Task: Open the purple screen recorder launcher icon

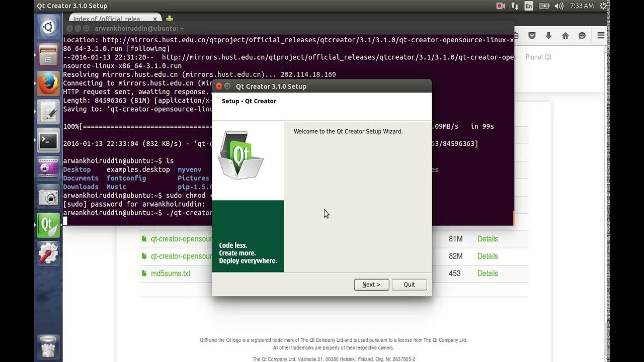Action: coord(48,168)
